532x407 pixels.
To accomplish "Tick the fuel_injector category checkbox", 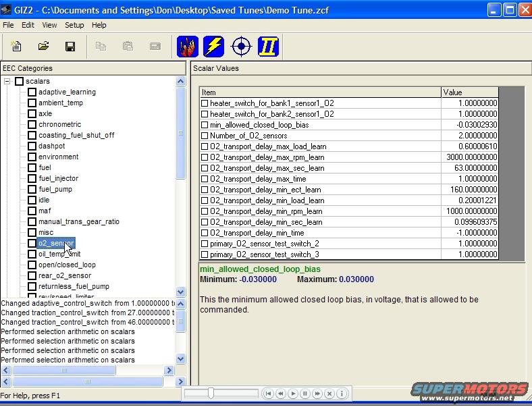I will (32, 179).
